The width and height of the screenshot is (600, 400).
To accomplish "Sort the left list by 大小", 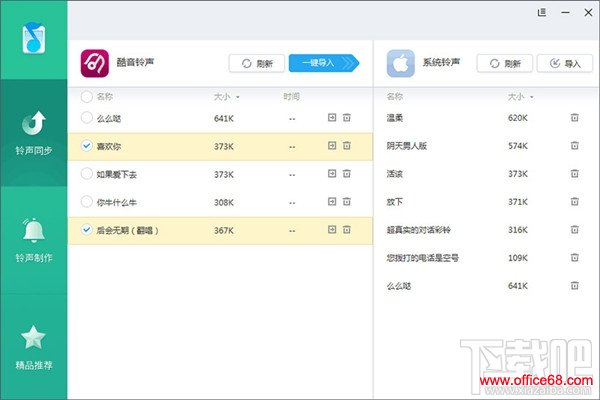I will (x=226, y=96).
